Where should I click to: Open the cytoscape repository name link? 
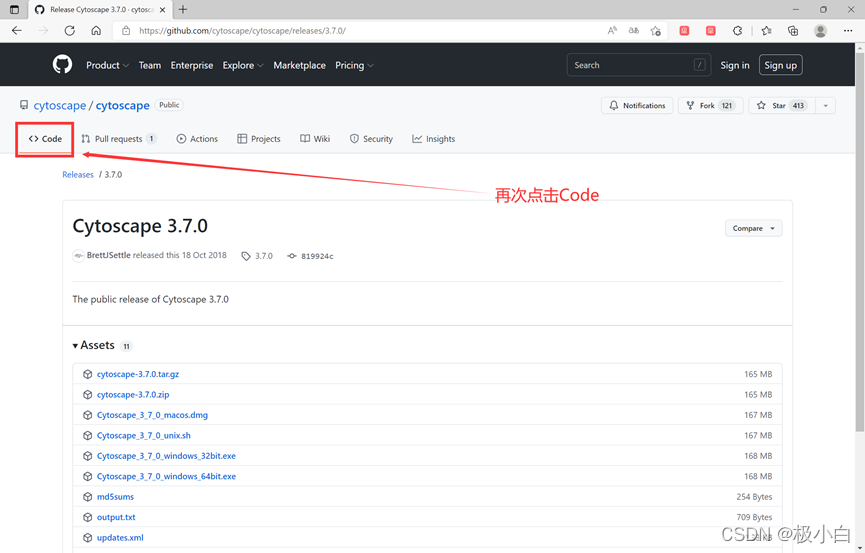pos(122,105)
